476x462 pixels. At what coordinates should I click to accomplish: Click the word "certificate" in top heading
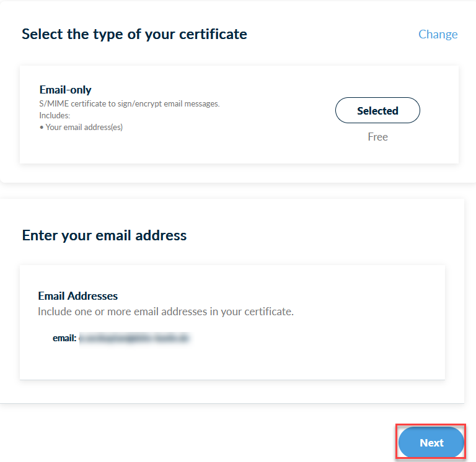coord(213,34)
